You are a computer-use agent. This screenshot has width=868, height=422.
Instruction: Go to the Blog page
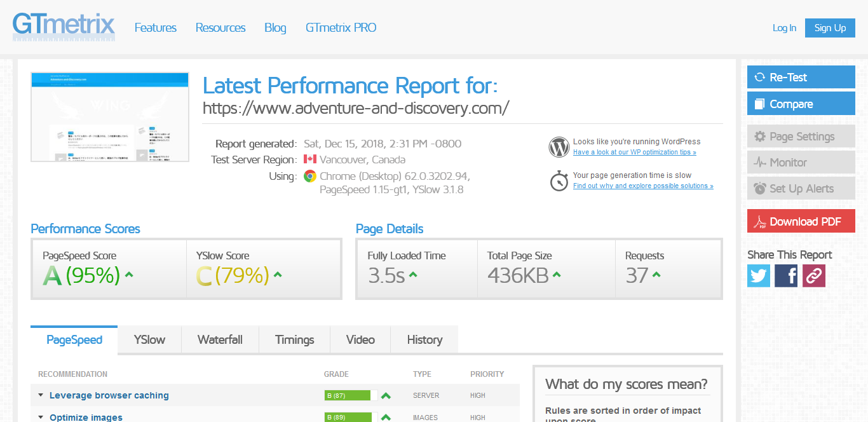[x=275, y=28]
